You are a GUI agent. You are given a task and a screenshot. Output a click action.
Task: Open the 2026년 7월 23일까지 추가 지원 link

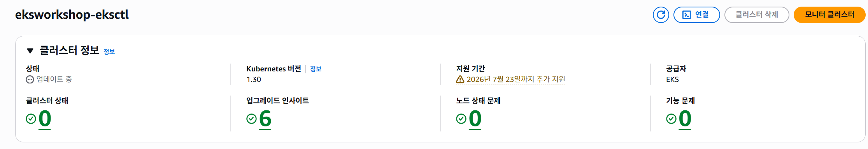point(516,80)
